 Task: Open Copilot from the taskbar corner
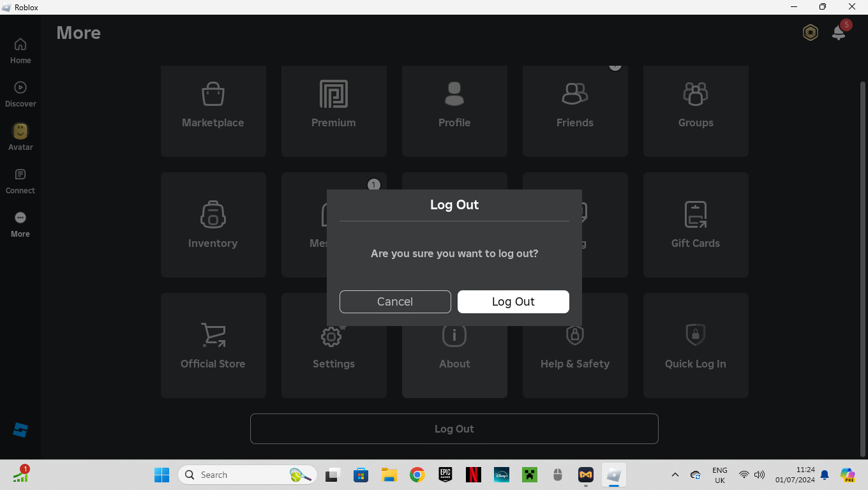point(848,475)
